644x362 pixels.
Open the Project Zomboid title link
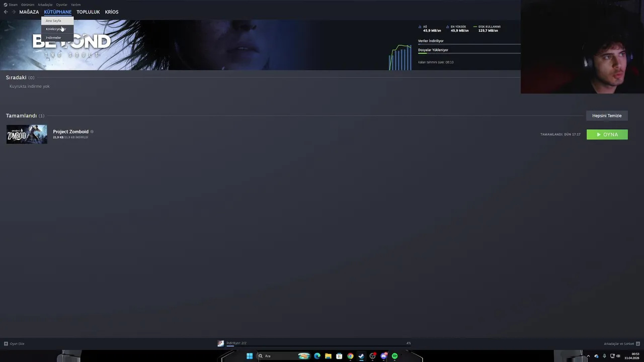coord(70,132)
